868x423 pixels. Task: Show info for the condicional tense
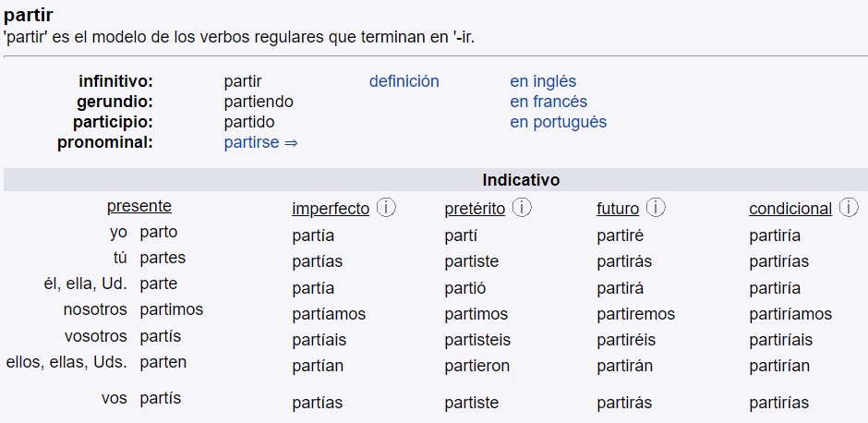tap(849, 208)
